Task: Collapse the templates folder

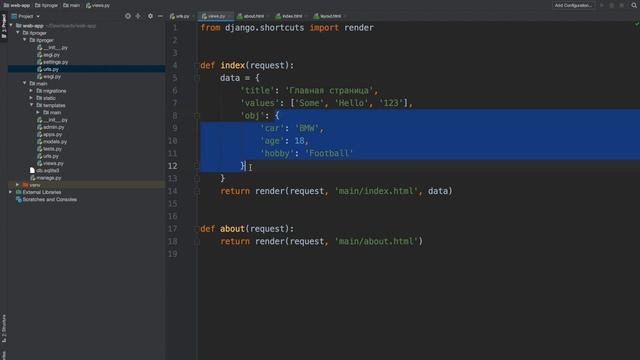Action: click(31, 105)
